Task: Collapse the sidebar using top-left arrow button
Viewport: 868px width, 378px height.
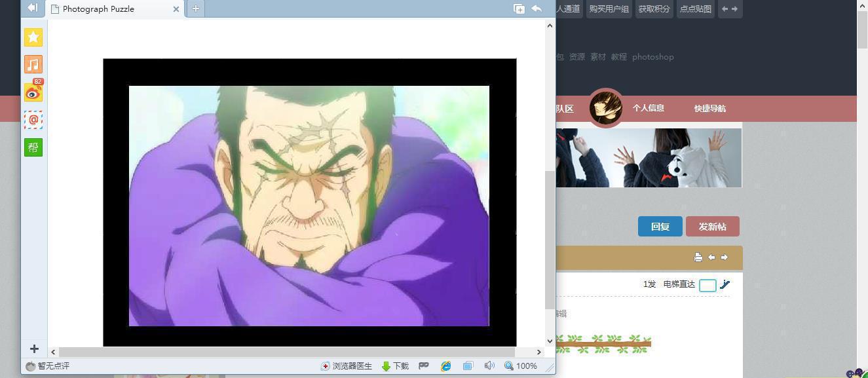Action: pos(32,8)
